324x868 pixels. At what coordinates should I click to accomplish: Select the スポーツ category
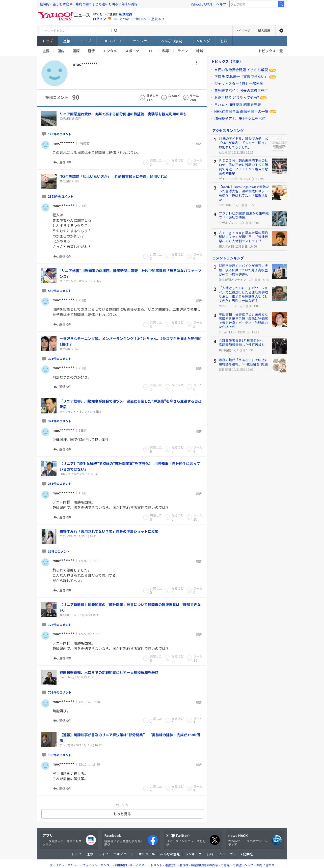[132, 51]
